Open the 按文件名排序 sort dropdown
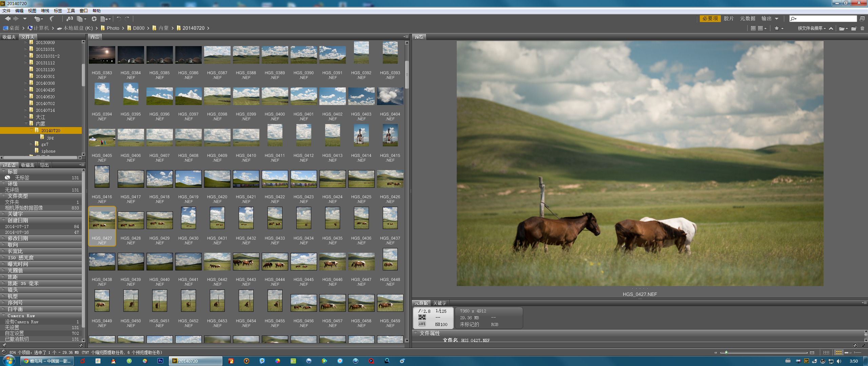The height and width of the screenshot is (366, 868). 812,28
